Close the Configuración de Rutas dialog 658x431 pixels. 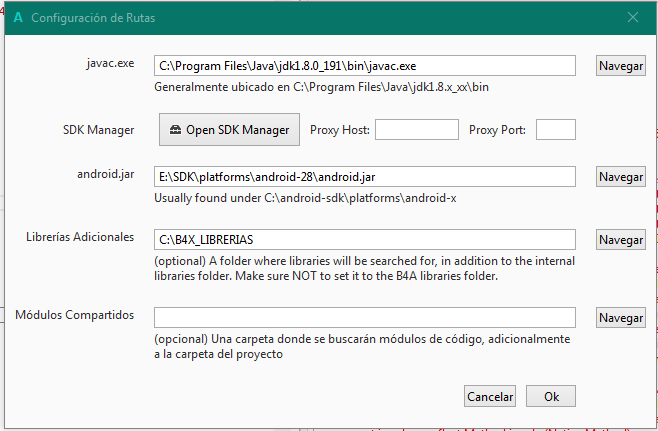631,18
